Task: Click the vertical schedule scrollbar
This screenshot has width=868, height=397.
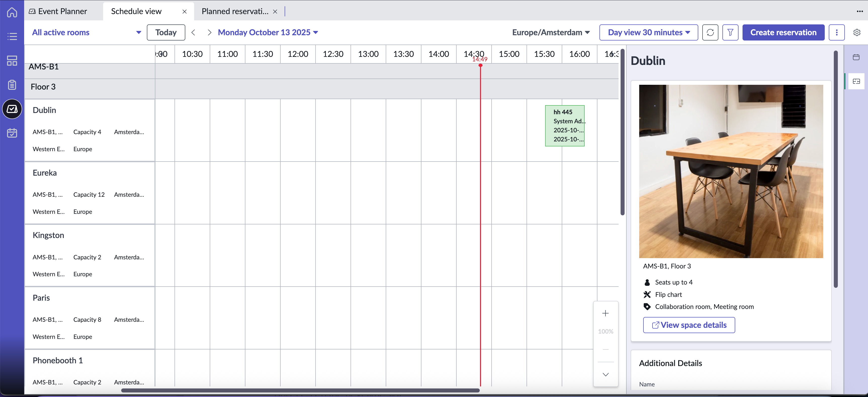Action: pyautogui.click(x=622, y=132)
